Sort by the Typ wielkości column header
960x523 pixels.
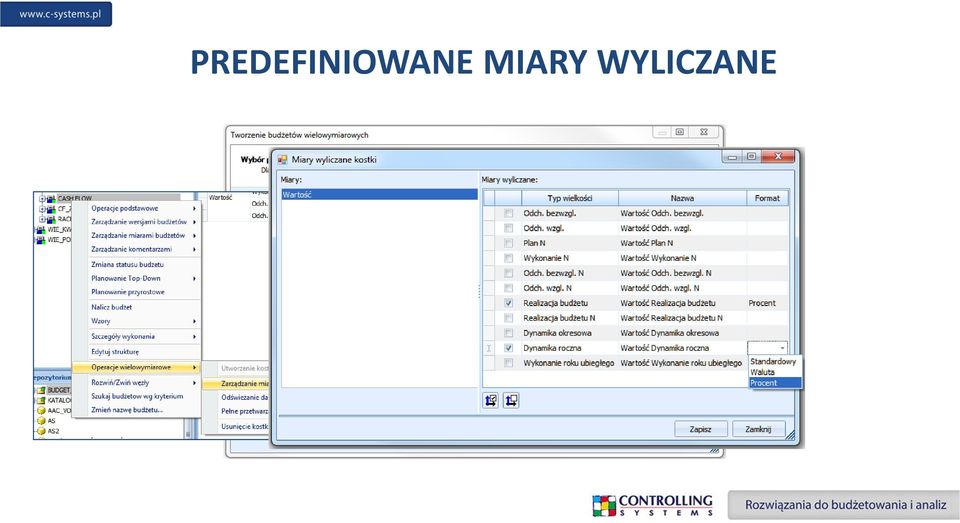coord(570,198)
